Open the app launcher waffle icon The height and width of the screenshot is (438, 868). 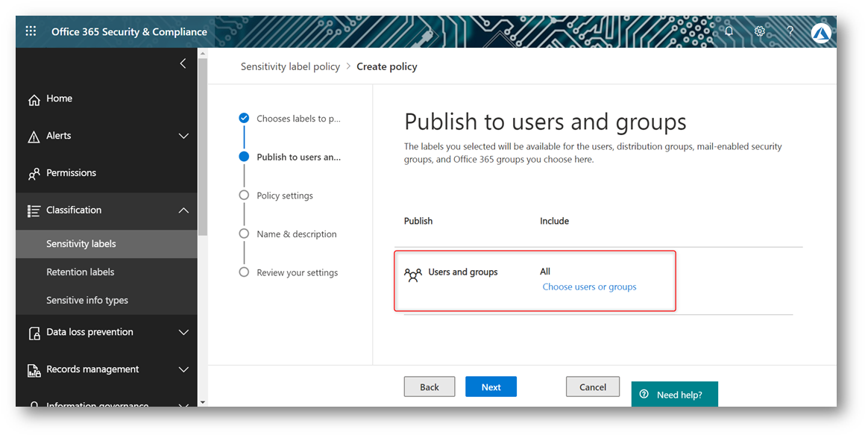(x=31, y=31)
